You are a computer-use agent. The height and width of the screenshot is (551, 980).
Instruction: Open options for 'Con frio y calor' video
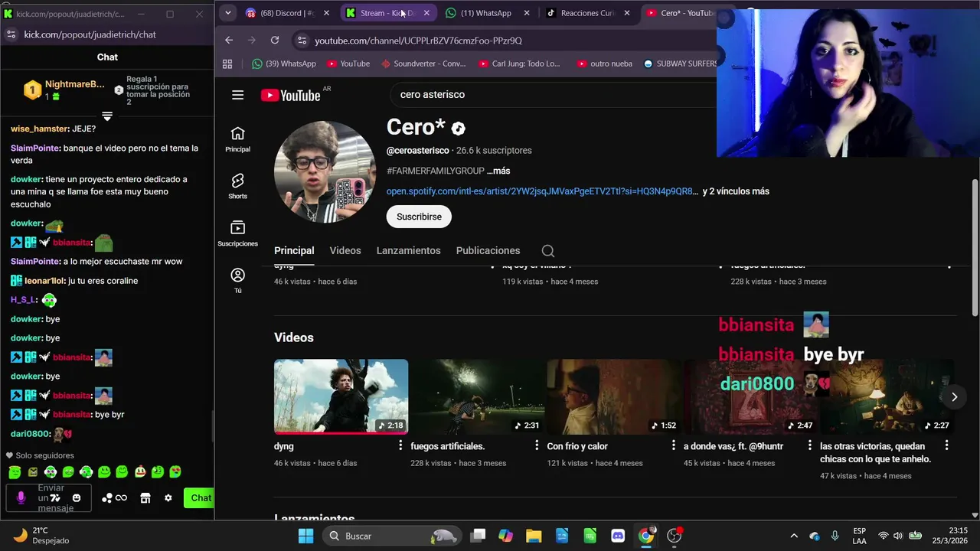tap(674, 445)
